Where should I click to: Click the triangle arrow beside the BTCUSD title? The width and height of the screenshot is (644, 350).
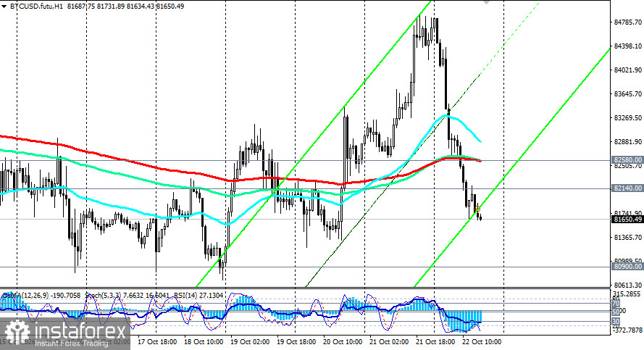point(4,7)
